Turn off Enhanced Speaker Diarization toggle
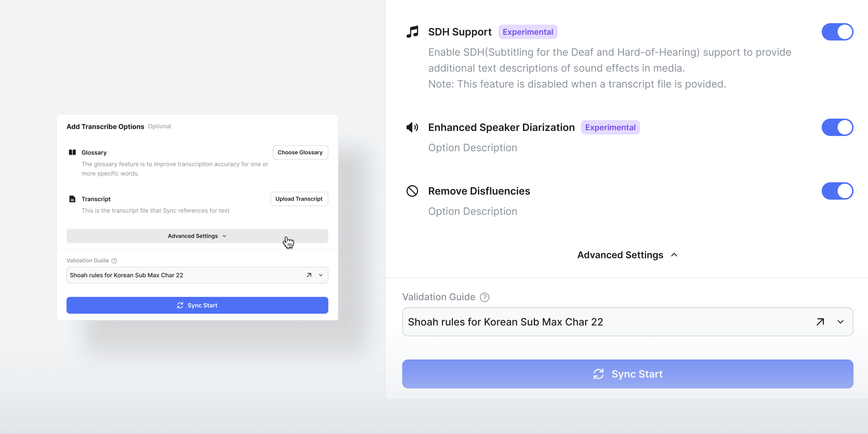Image resolution: width=868 pixels, height=434 pixels. point(837,127)
